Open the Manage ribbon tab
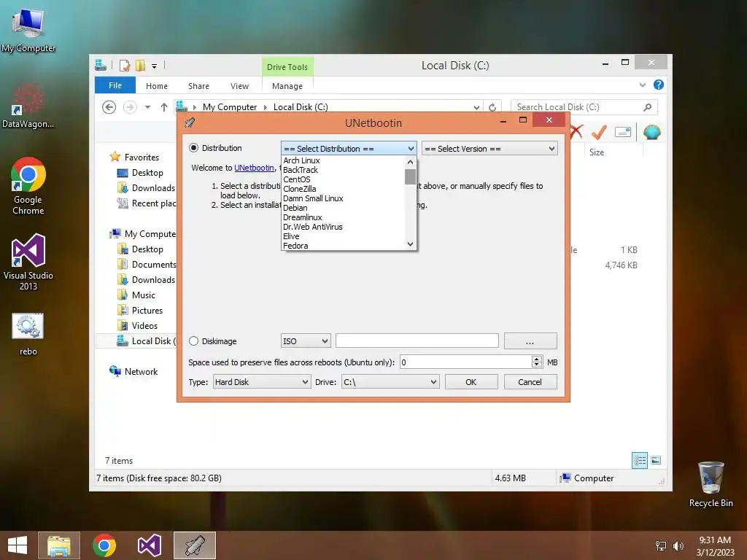 pos(287,86)
